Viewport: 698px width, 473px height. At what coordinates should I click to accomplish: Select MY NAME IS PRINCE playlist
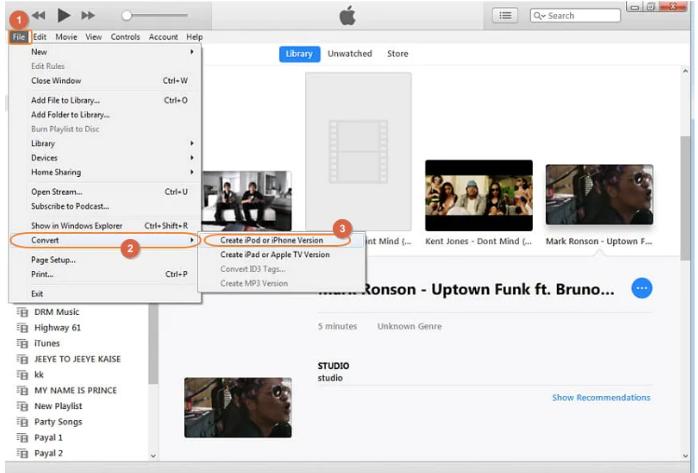tap(78, 390)
